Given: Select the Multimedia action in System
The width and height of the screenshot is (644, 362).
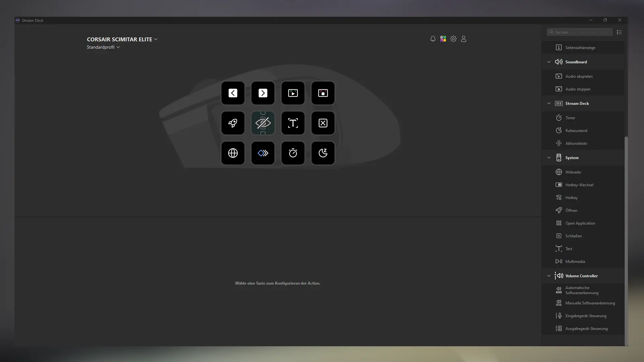Looking at the screenshot, I should [575, 261].
